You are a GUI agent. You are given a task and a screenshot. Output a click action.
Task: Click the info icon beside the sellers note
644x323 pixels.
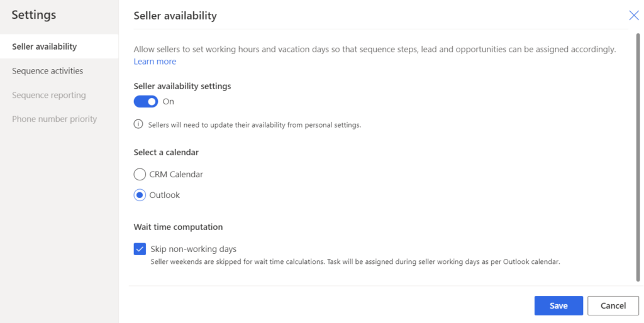(138, 124)
